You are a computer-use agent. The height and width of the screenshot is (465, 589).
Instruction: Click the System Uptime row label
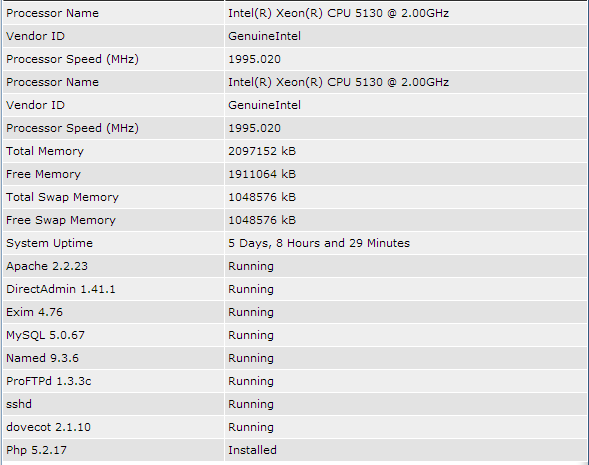(49, 243)
